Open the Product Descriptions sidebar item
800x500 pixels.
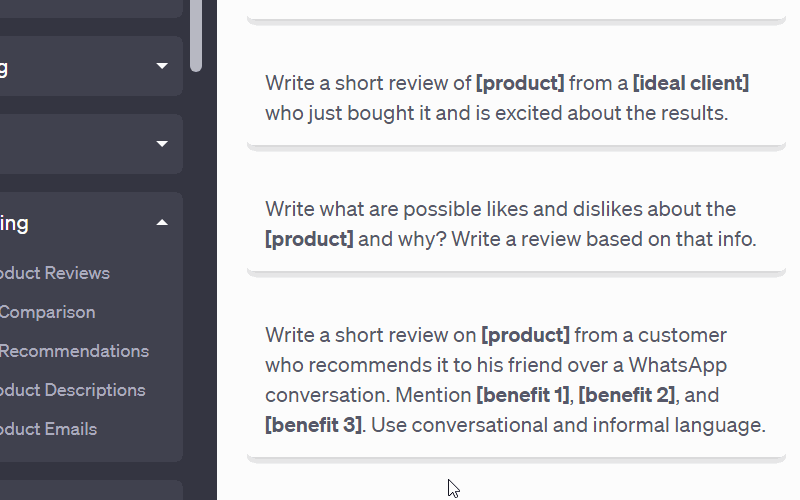(x=72, y=390)
